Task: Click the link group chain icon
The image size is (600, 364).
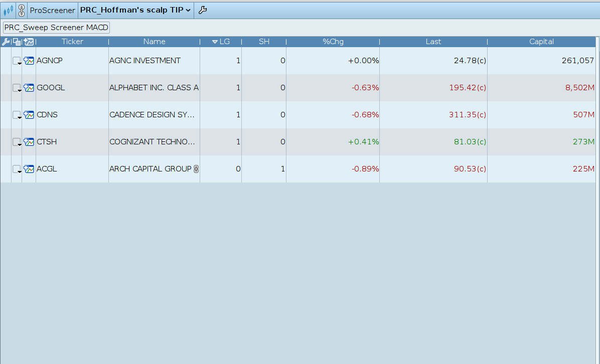Action: [22, 11]
